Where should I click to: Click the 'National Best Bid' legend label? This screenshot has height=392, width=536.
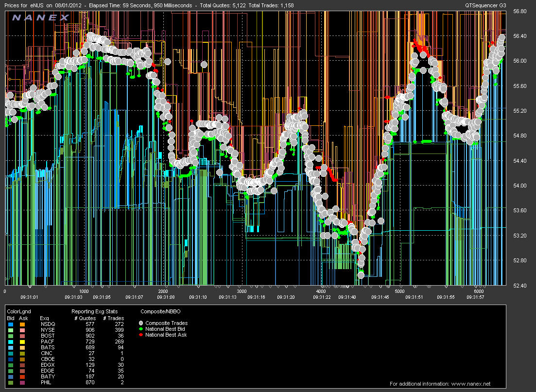(x=165, y=329)
